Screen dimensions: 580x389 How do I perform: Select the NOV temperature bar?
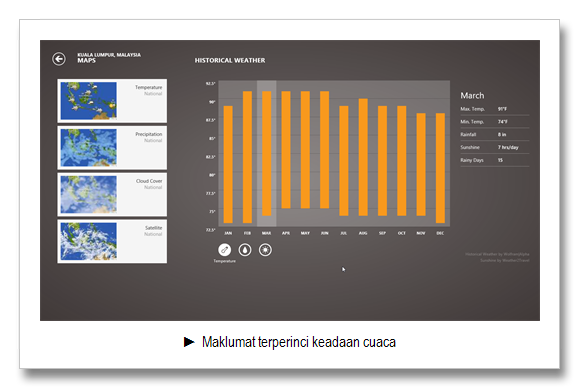tap(421, 165)
